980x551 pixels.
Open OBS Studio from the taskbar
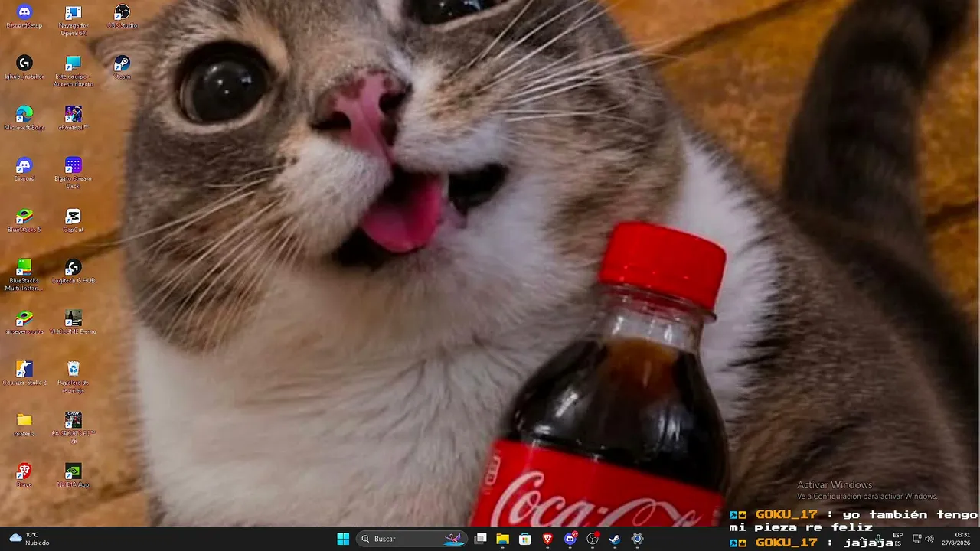coord(593,539)
